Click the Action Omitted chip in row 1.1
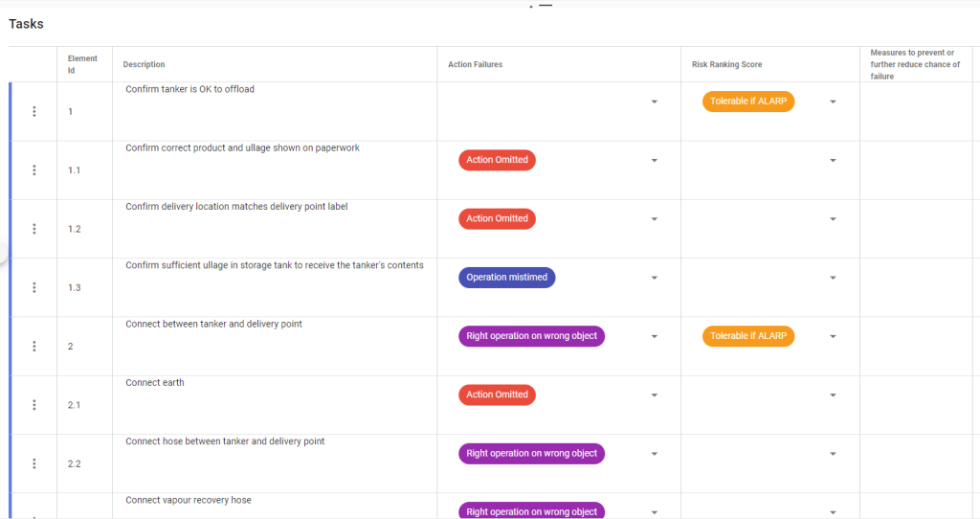 (x=497, y=160)
